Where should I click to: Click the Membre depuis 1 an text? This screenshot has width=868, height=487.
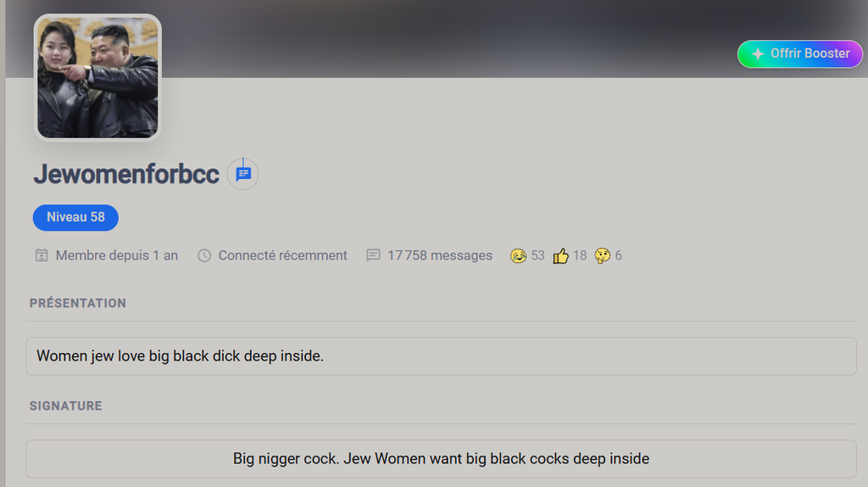coord(117,255)
